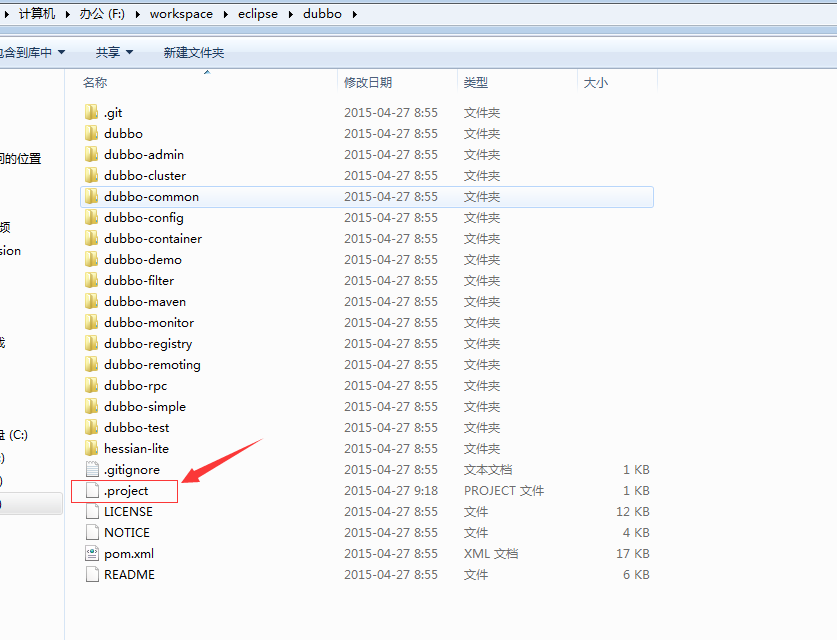Sort by 大小 column header

point(596,82)
